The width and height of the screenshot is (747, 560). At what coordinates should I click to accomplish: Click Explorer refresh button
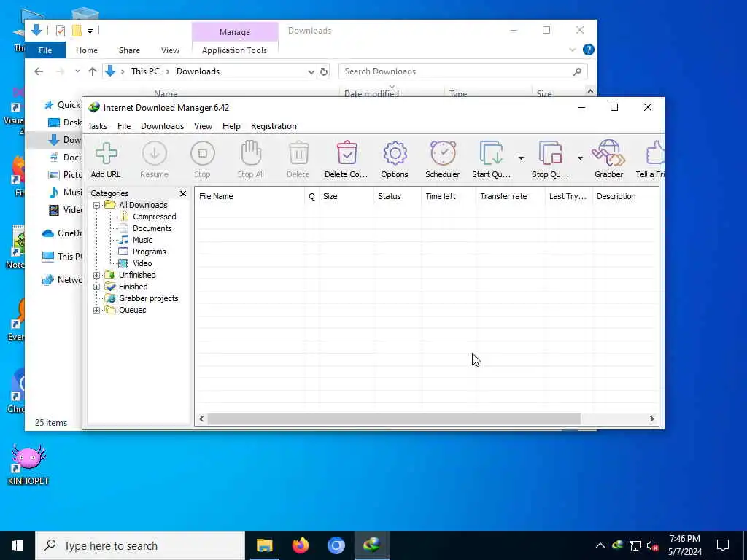(324, 72)
